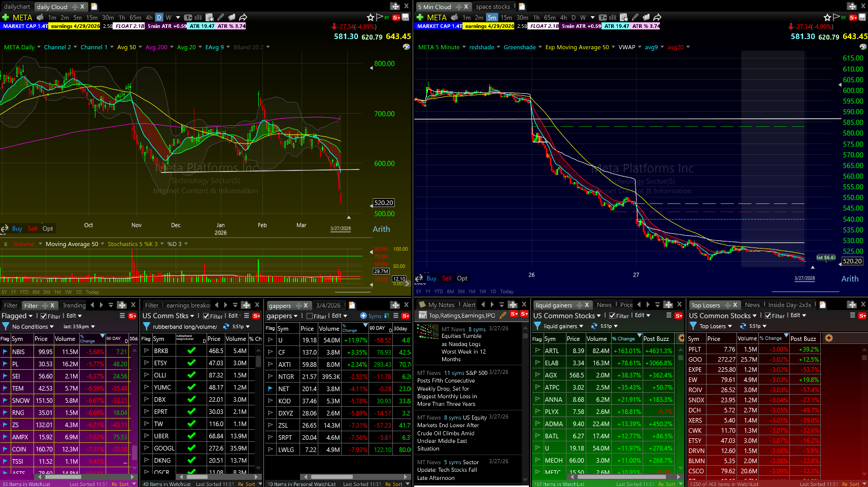The height and width of the screenshot is (487, 868).
Task: Select the 15m timeframe on the 5-minute chart
Action: click(x=506, y=17)
